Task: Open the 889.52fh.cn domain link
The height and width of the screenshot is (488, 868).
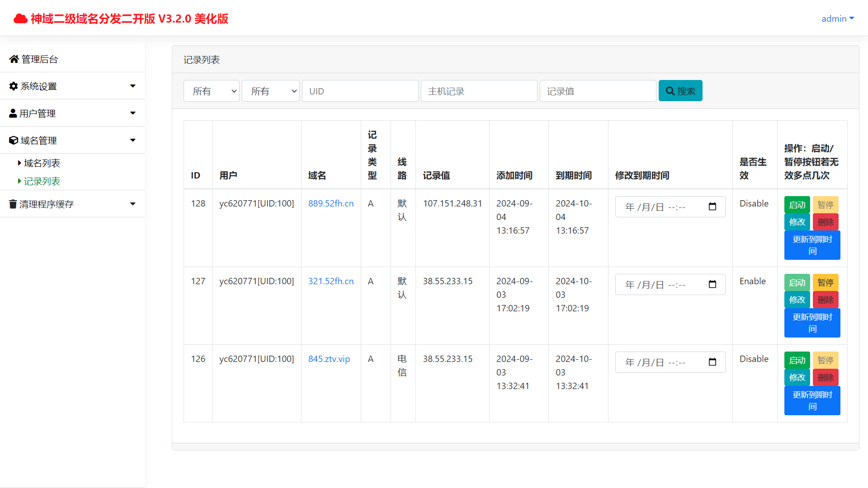Action: [x=330, y=204]
